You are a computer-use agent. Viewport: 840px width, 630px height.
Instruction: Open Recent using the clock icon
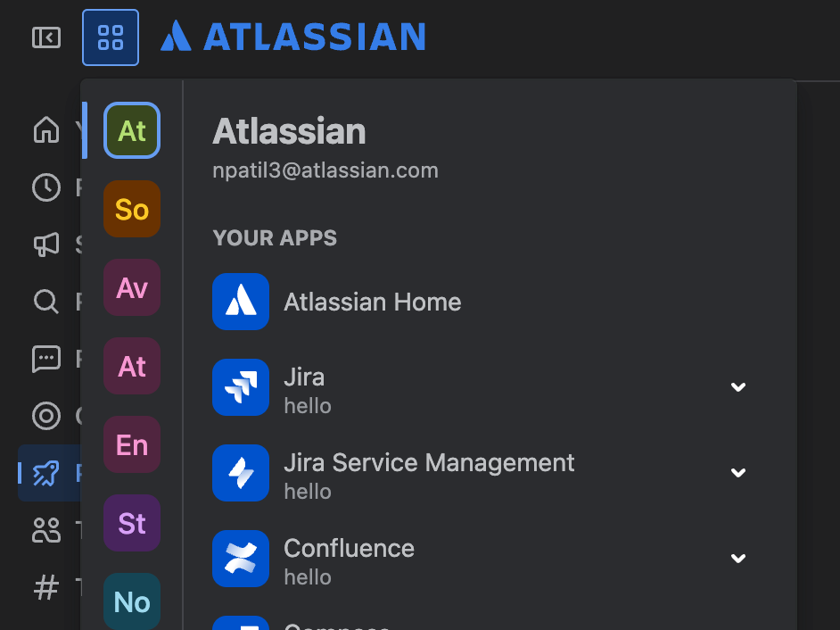coord(46,187)
